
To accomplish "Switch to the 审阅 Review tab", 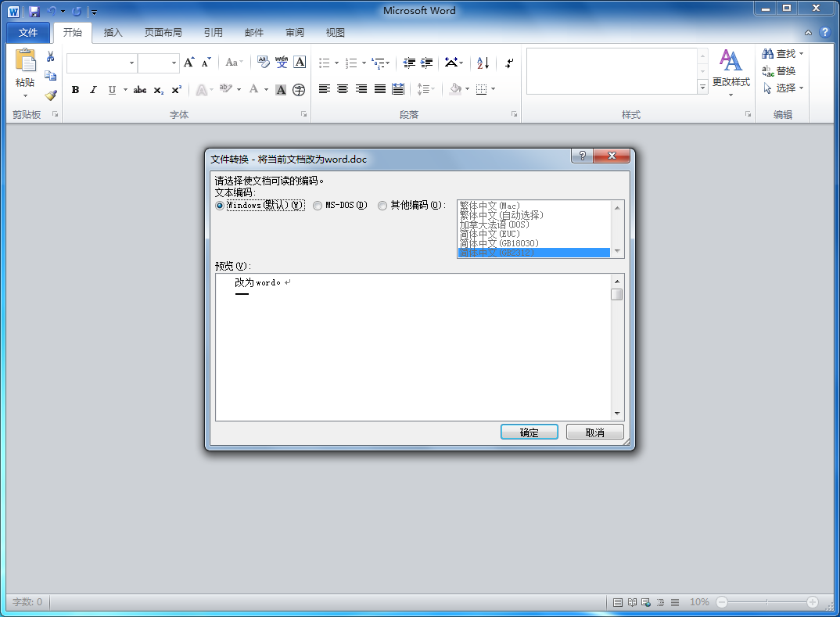I will pos(295,33).
